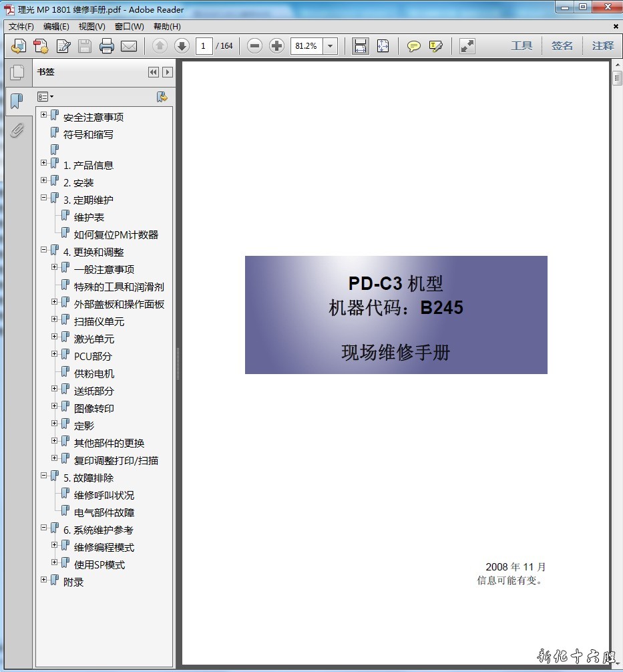Toggle the bookmarks navigation panel
The width and height of the screenshot is (623, 672).
pyautogui.click(x=17, y=102)
